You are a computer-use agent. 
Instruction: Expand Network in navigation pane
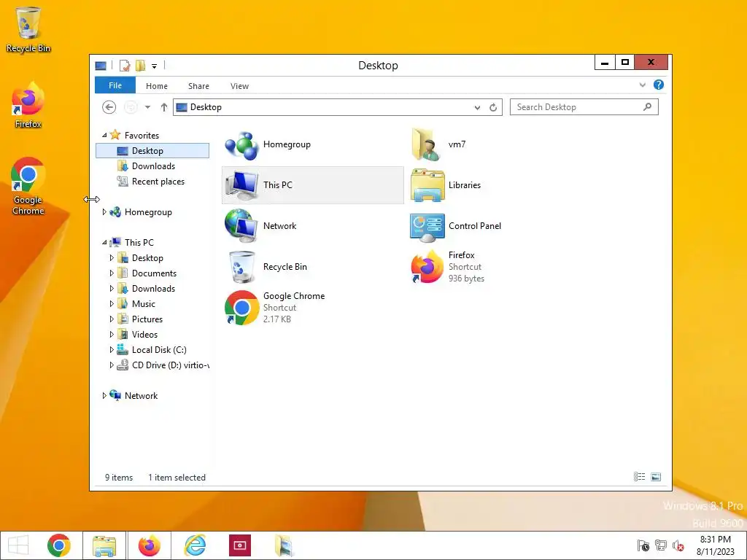(104, 396)
